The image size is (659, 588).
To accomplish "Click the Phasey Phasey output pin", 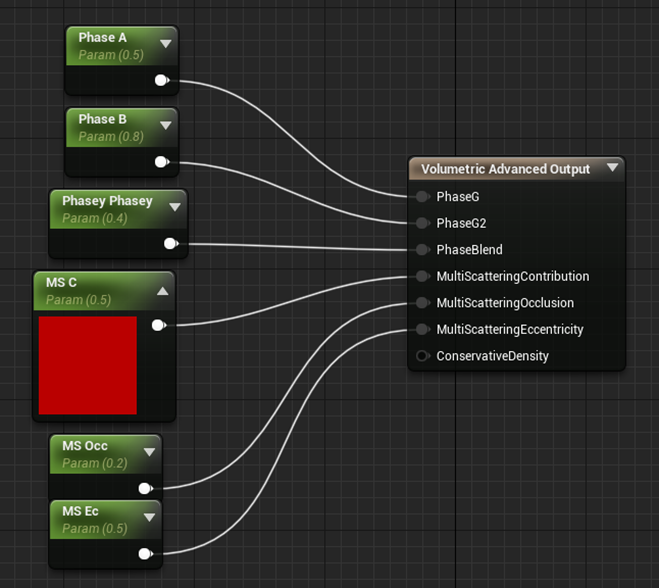I will point(171,243).
